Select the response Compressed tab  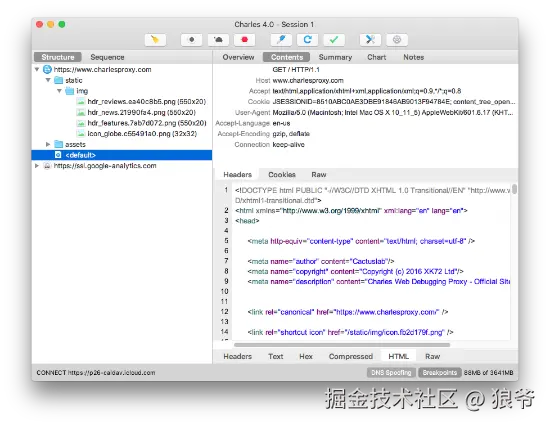tap(351, 356)
